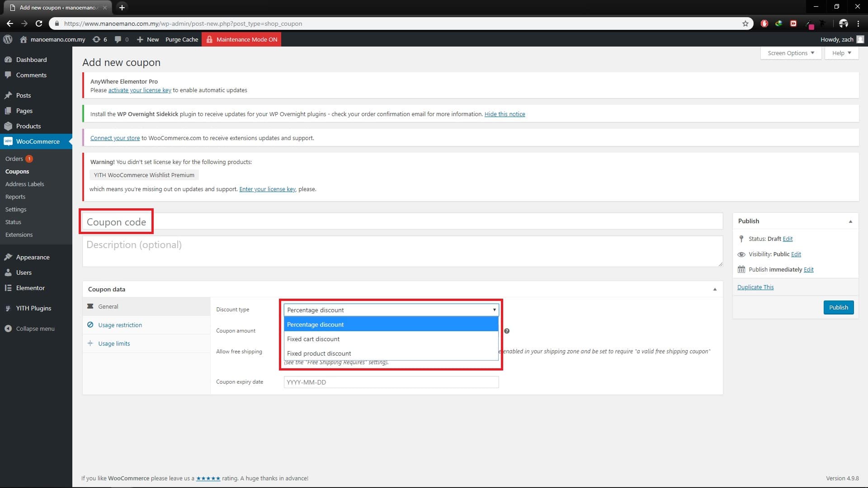The height and width of the screenshot is (488, 868).
Task: Click the WooCommerce logo icon in the sidebar
Action: (8, 141)
